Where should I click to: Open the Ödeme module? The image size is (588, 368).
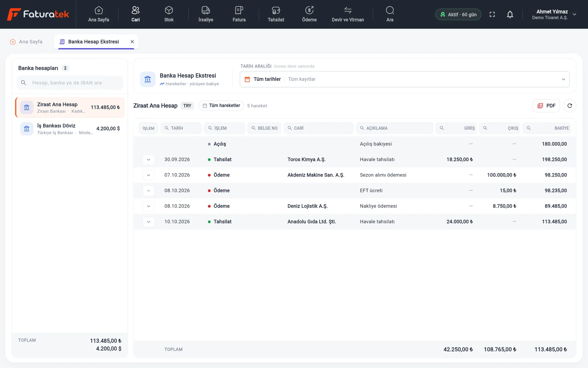pos(309,14)
